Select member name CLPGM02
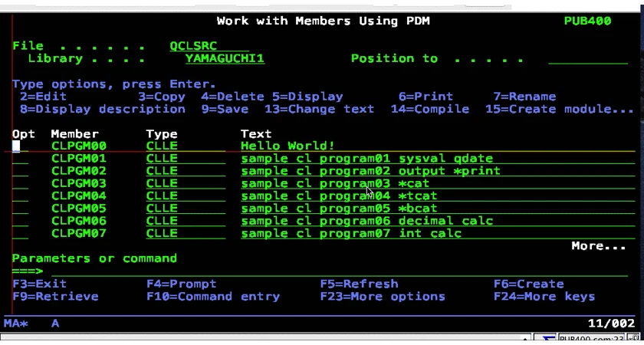644x345 pixels. pyautogui.click(x=79, y=171)
